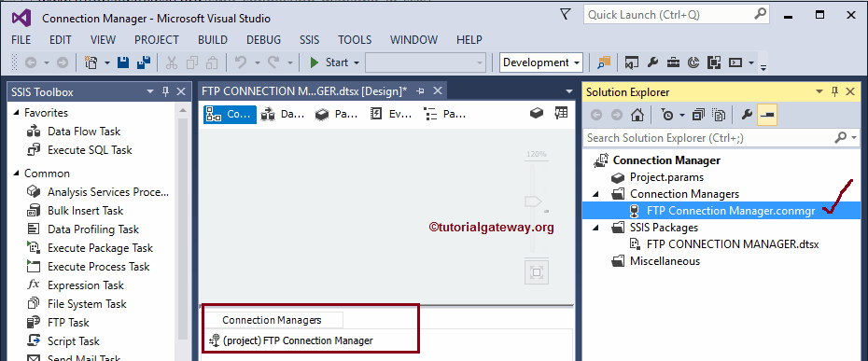Toggle Preview Selected Items in Solution Explorer
Screen dimensions: 868x361
pyautogui.click(x=767, y=115)
